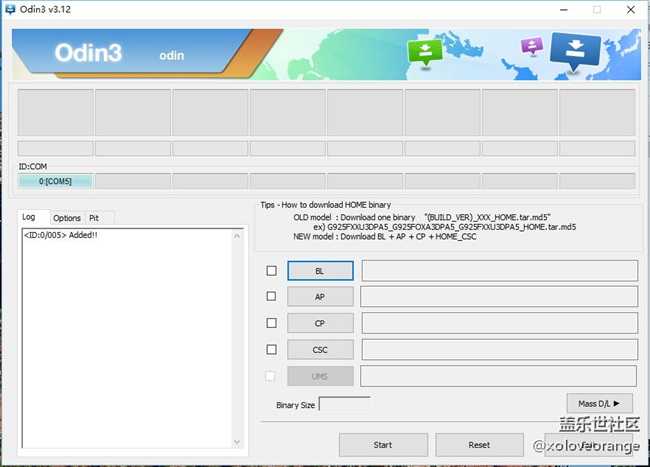Click the 'NEW model' tips line
650x467 pixels.
pyautogui.click(x=385, y=237)
